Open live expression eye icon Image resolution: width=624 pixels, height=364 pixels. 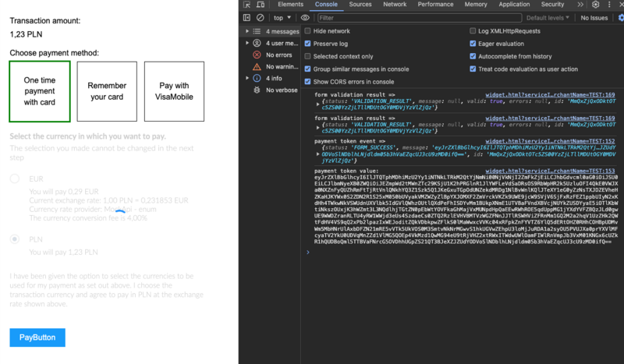305,17
